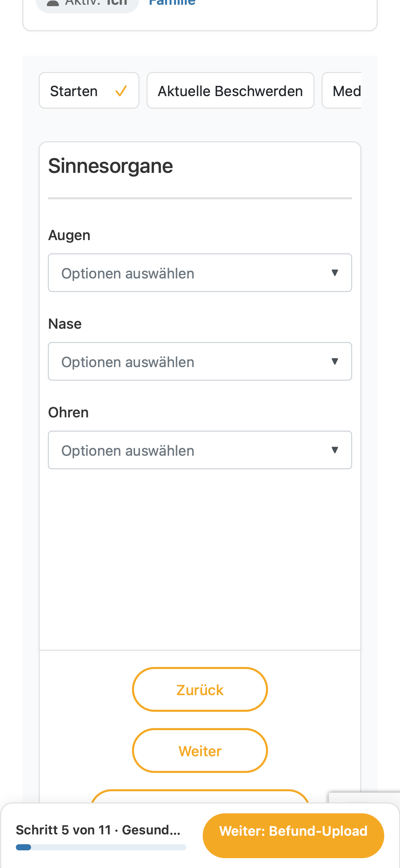Go back with the Zurück button
Image resolution: width=400 pixels, height=868 pixels.
[200, 689]
